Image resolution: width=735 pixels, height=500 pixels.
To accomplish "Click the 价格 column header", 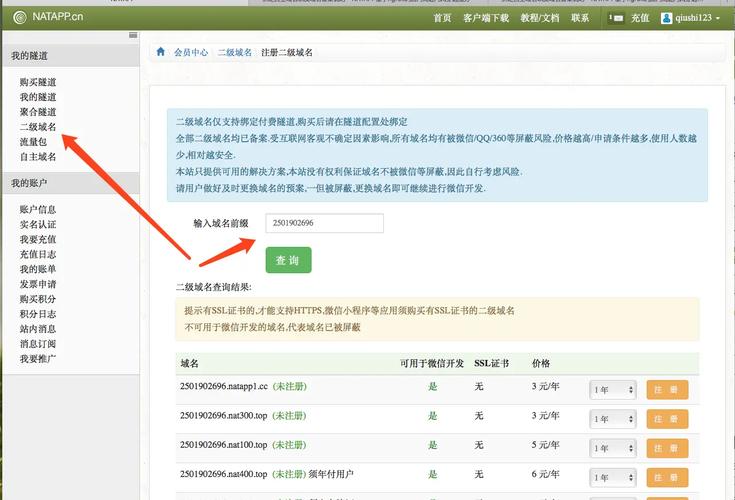I will tap(541, 364).
